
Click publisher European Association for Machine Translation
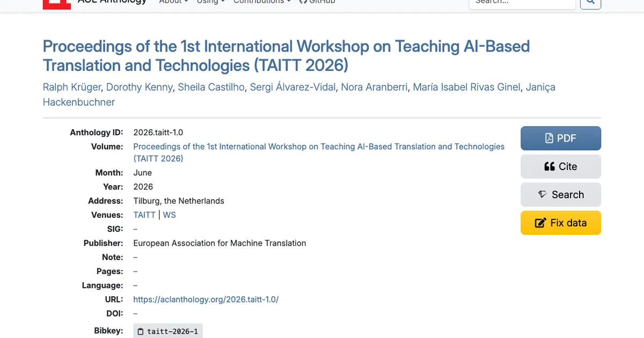point(219,243)
